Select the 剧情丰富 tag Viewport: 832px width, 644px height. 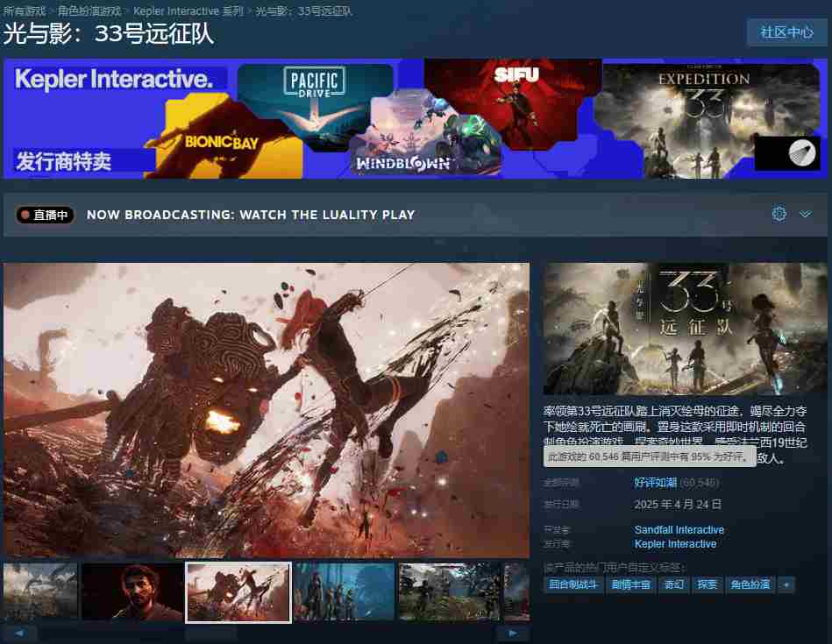tap(631, 584)
